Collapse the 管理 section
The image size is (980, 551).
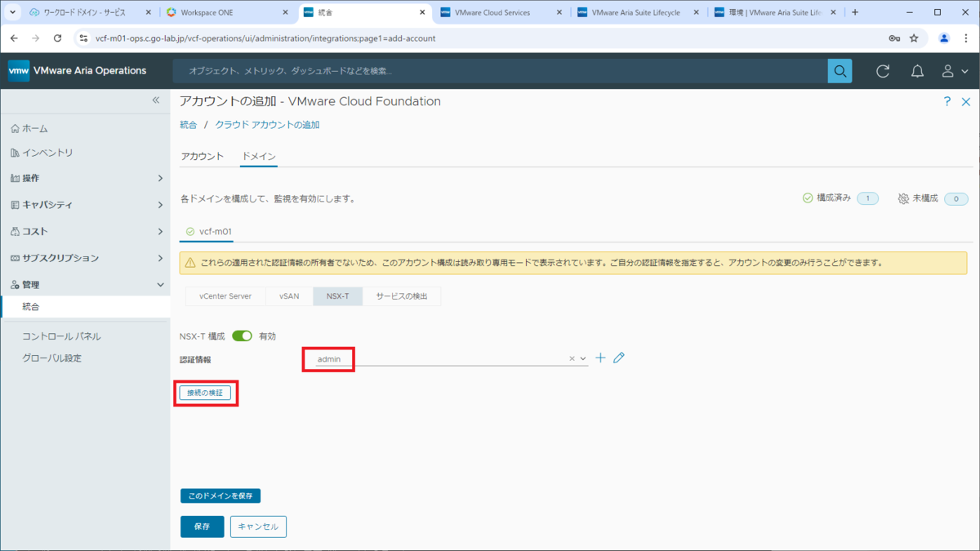[x=85, y=285]
